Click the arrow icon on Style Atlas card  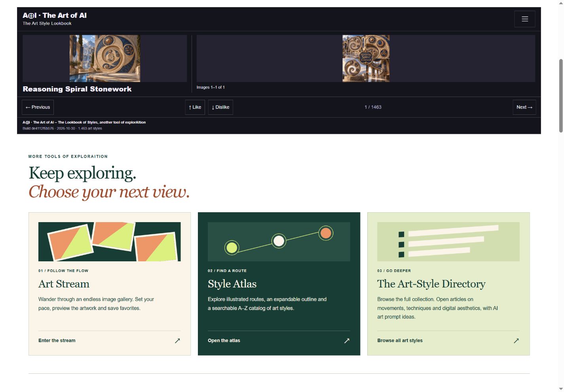pos(347,341)
